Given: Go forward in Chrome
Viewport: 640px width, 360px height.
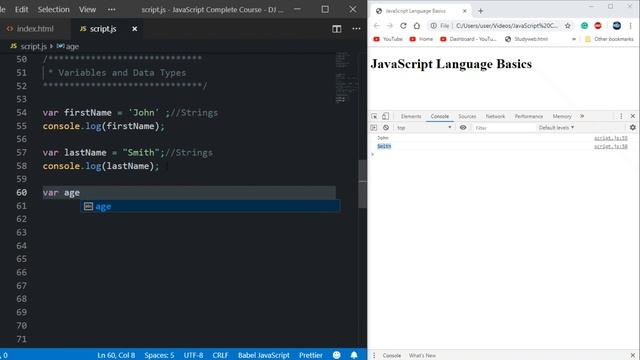Looking at the screenshot, I should click(390, 26).
